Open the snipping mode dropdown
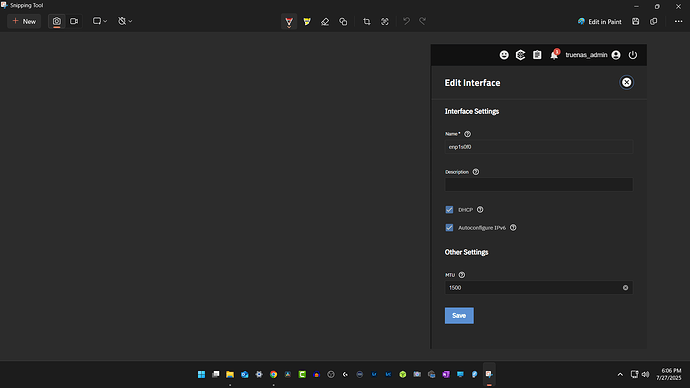Image resolution: width=690 pixels, height=388 pixels. point(100,21)
